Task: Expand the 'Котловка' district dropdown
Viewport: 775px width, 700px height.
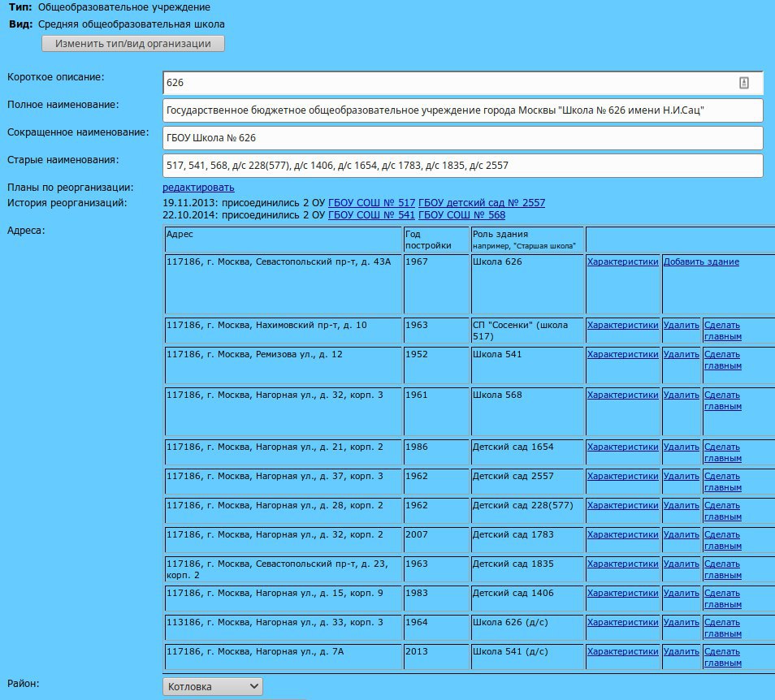Action: tap(213, 686)
